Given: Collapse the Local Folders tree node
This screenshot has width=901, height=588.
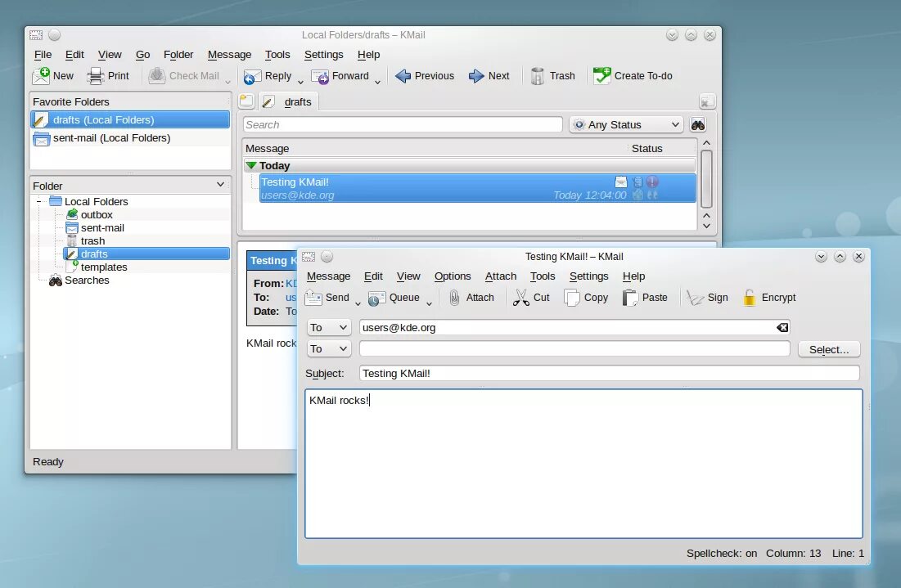Looking at the screenshot, I should [x=39, y=201].
